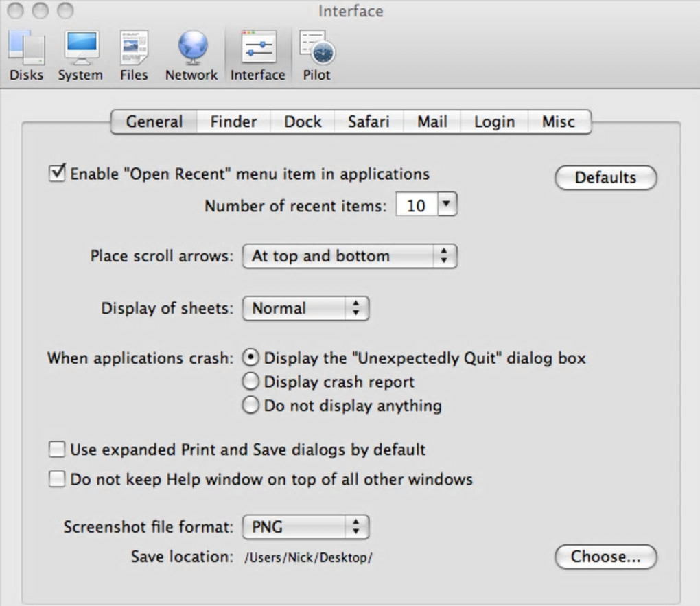Zoom the Interface window
The width and height of the screenshot is (700, 606).
point(65,11)
